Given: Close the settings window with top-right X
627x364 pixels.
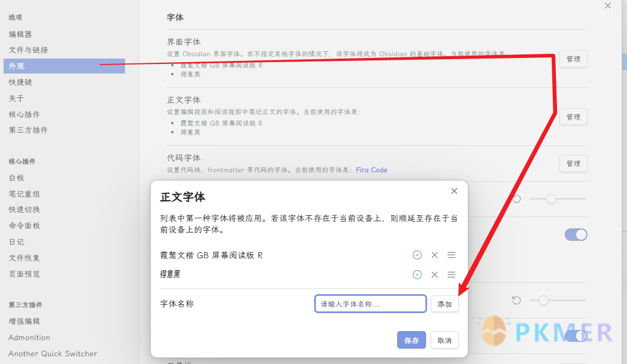Looking at the screenshot, I should [608, 5].
